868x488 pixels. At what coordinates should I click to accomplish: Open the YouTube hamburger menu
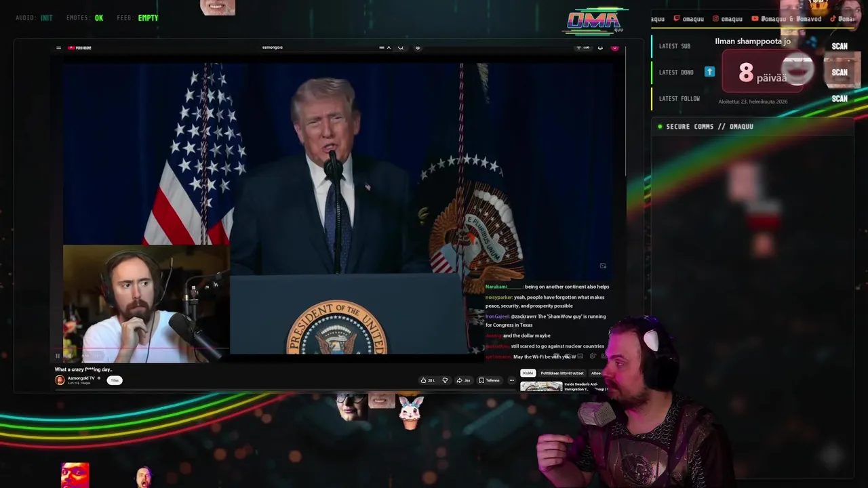pyautogui.click(x=58, y=47)
